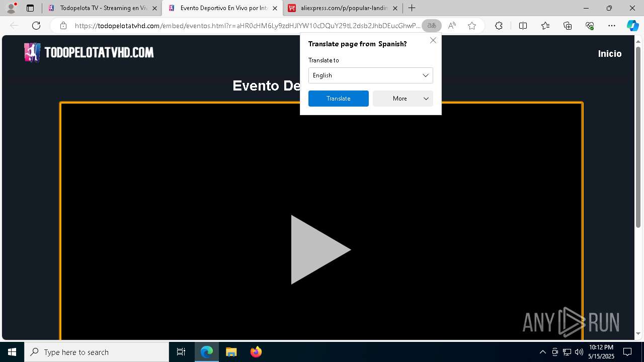Add this page to favorites star

click(x=472, y=26)
